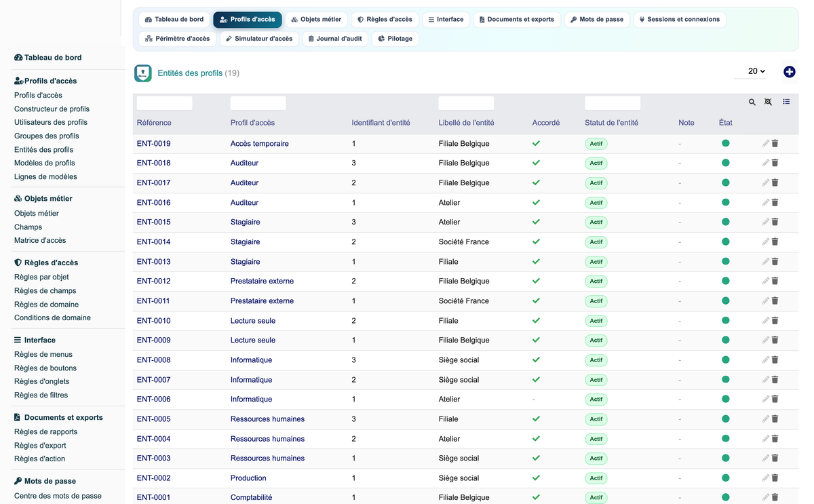Screen dimensions: 814x504
Task: Click the Statut de l'entité filter input
Action: tap(613, 103)
